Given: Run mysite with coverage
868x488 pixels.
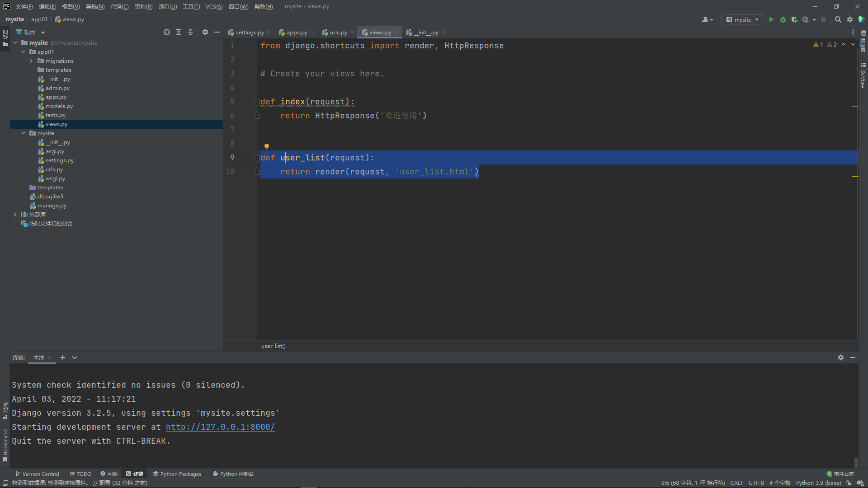Looking at the screenshot, I should pyautogui.click(x=794, y=19).
